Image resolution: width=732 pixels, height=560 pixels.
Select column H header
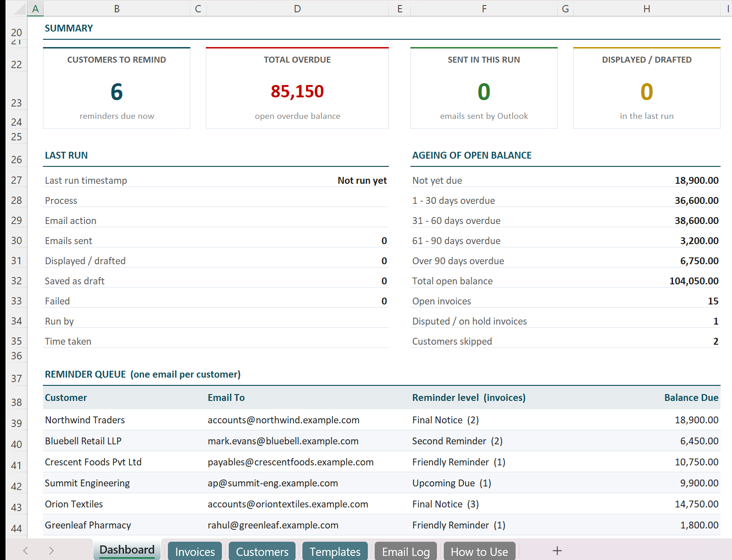click(x=647, y=9)
